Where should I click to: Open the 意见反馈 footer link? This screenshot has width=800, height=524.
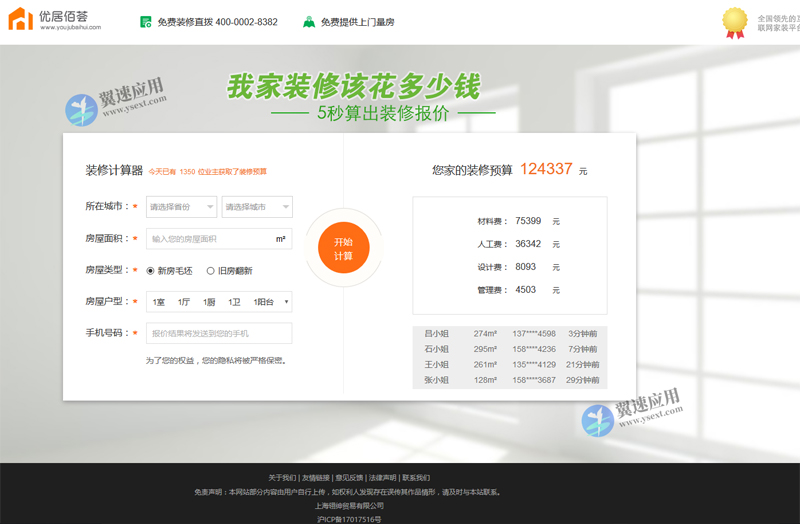[349, 478]
